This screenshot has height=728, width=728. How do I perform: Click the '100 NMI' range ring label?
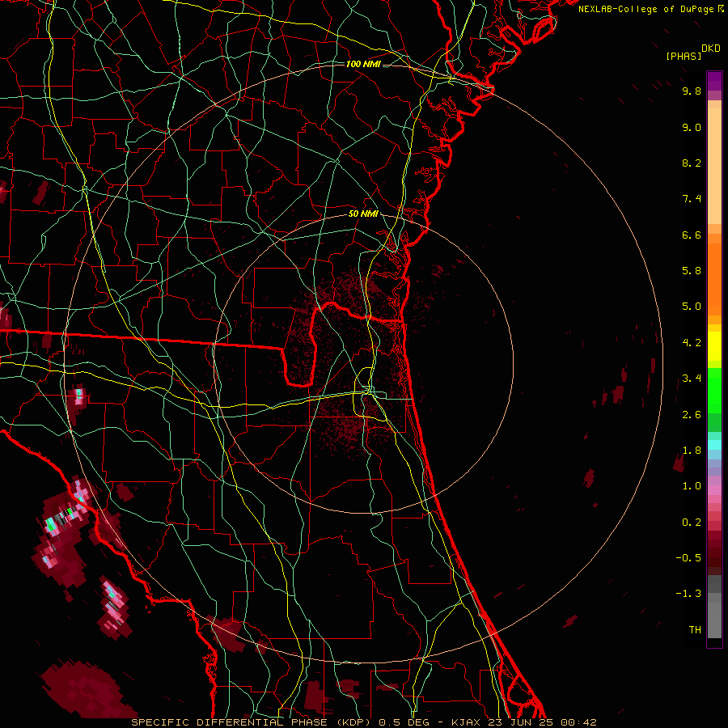[x=363, y=64]
